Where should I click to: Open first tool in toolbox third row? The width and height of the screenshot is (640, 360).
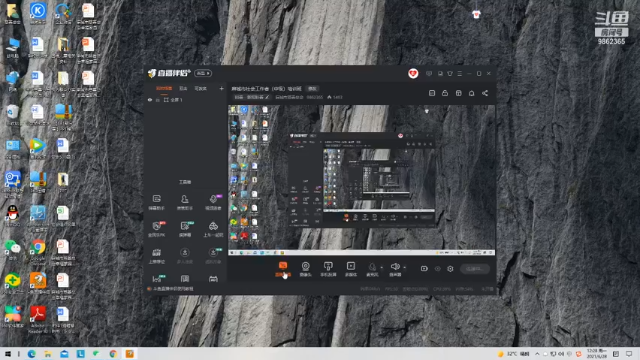pyautogui.click(x=156, y=256)
